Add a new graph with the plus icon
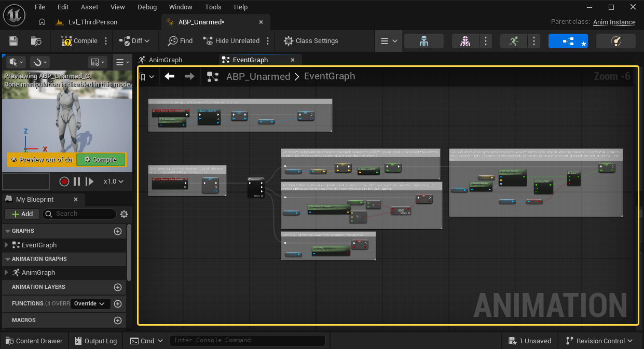Screen dimensions: 644x349 [x=118, y=231]
